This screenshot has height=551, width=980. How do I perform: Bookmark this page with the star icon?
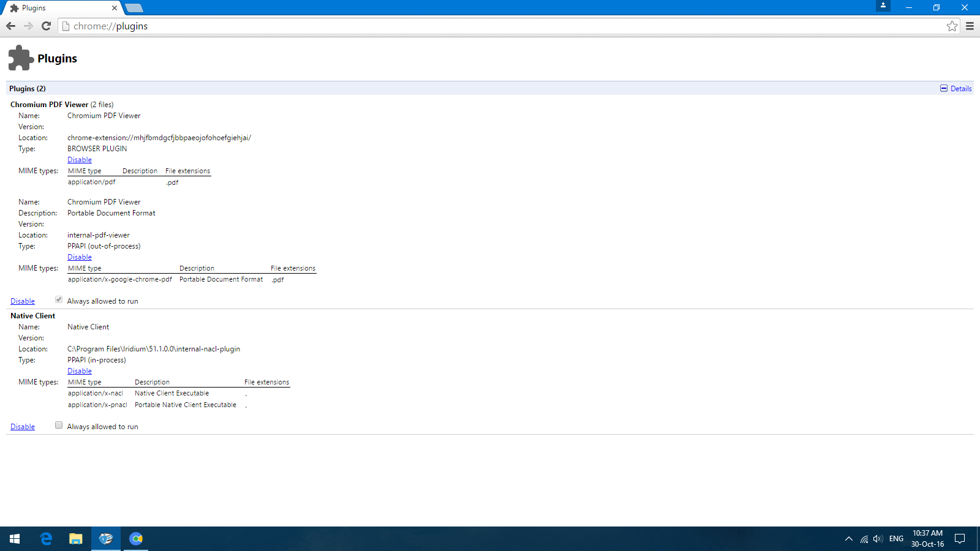952,26
